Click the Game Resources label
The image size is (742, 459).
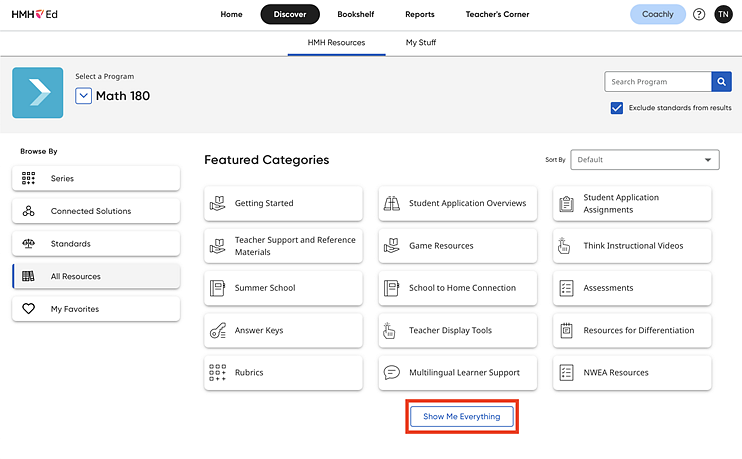[x=441, y=246]
